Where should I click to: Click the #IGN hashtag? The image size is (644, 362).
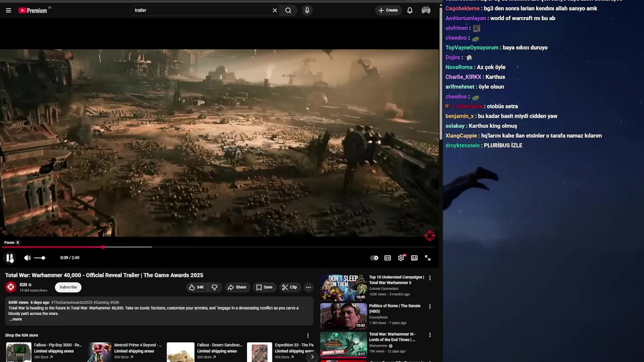tap(115, 303)
